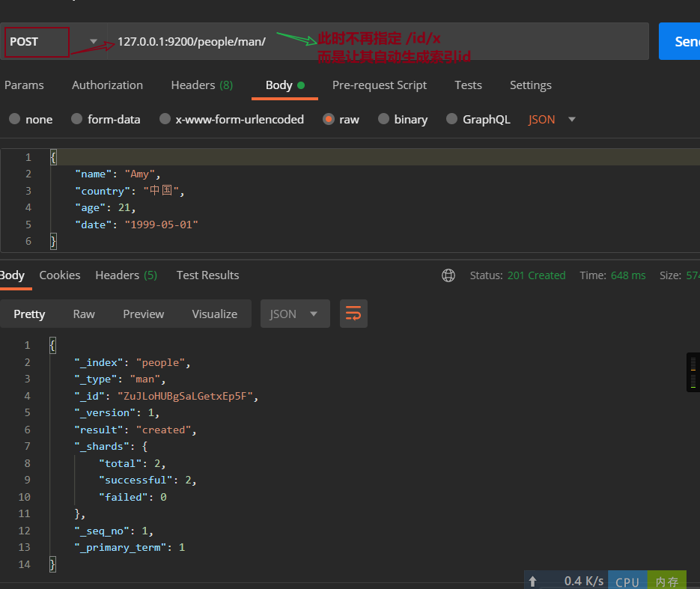Click the "date": "1999-05-01" line

coord(136,225)
